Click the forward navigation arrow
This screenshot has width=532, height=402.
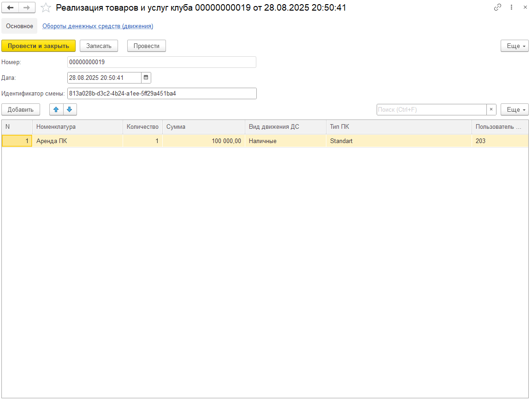27,8
